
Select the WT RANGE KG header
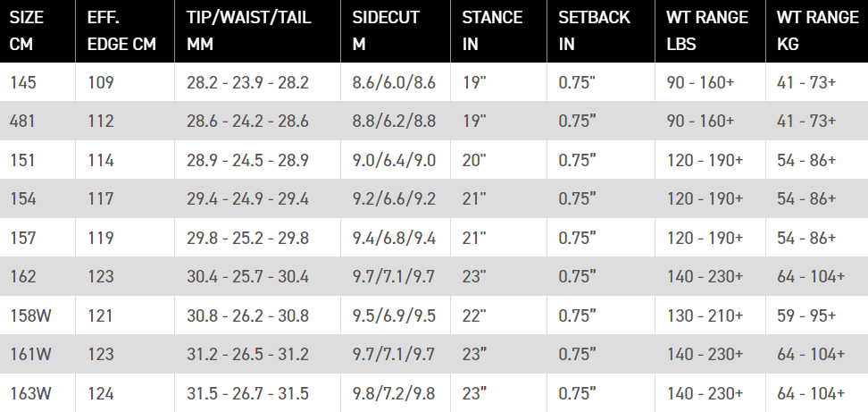(817, 31)
